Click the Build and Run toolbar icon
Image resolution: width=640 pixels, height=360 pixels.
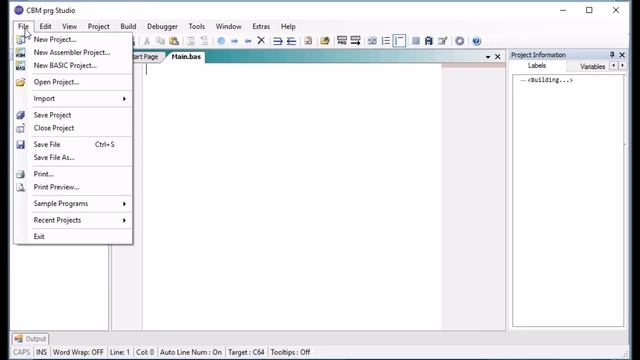(x=355, y=41)
